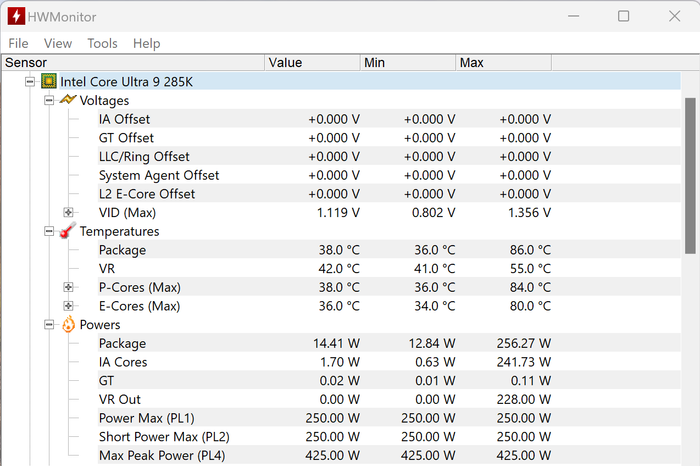Click the Sensor column header
Image resolution: width=700 pixels, height=466 pixels.
pos(133,62)
